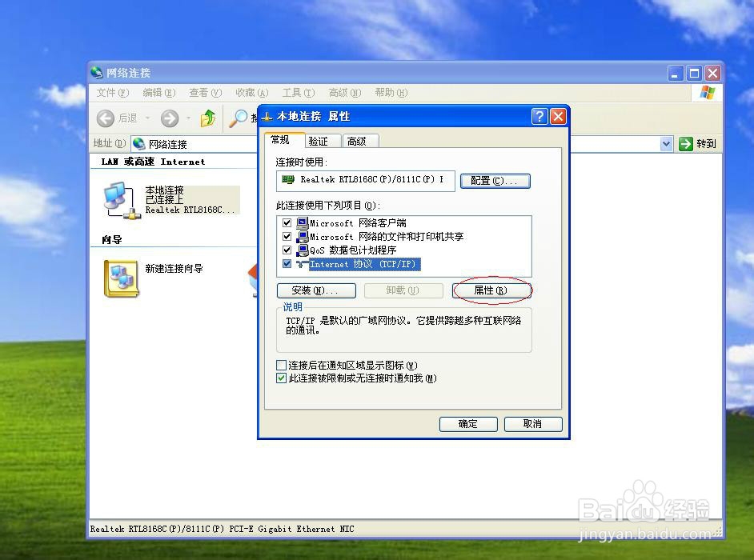Uncheck QoS 数据包计划程序 checkbox
Viewport: 754px width, 560px height.
(287, 250)
